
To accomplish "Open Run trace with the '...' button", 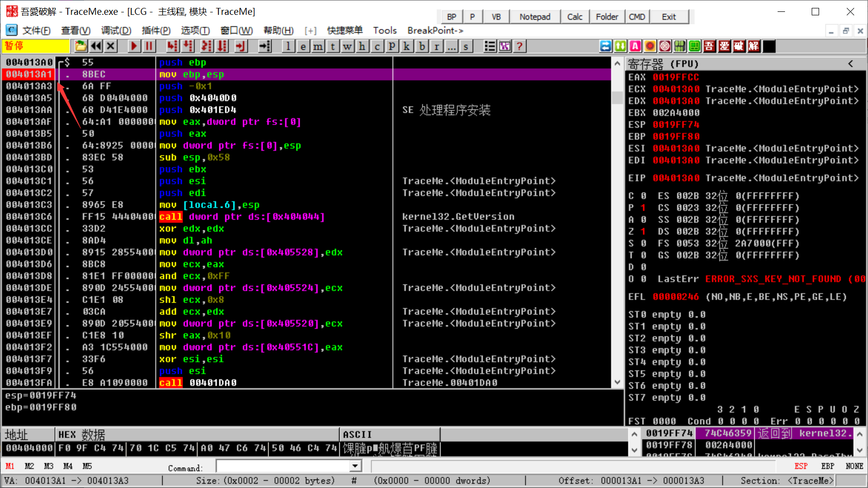I will (x=452, y=46).
